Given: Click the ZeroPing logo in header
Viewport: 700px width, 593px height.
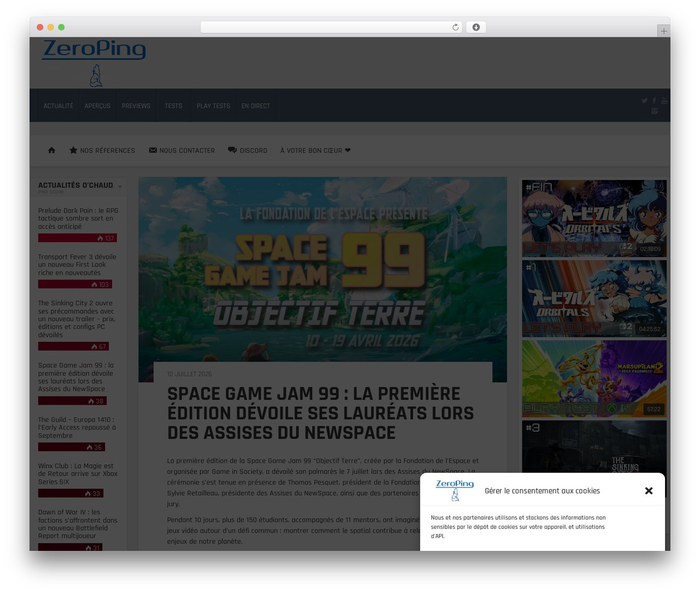Looking at the screenshot, I should pos(94,62).
